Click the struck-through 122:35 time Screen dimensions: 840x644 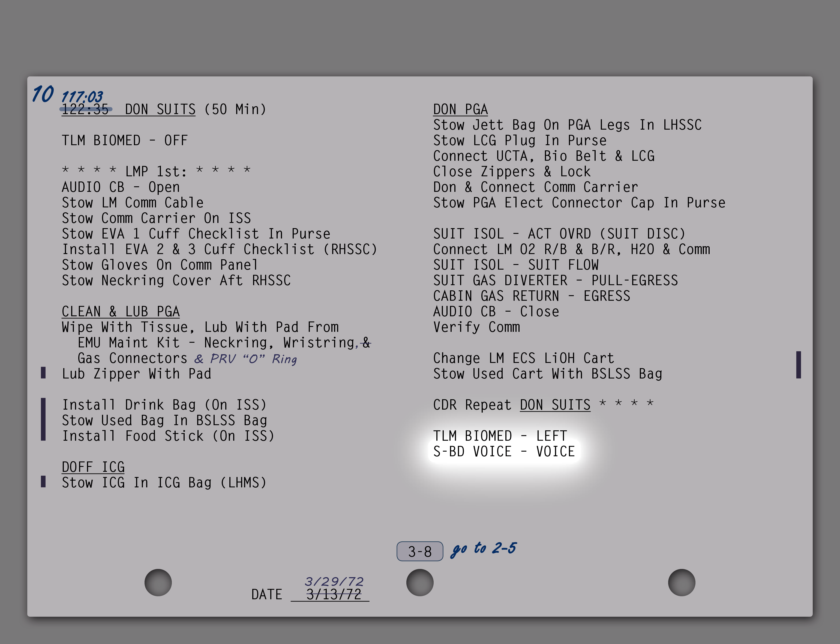pos(85,110)
